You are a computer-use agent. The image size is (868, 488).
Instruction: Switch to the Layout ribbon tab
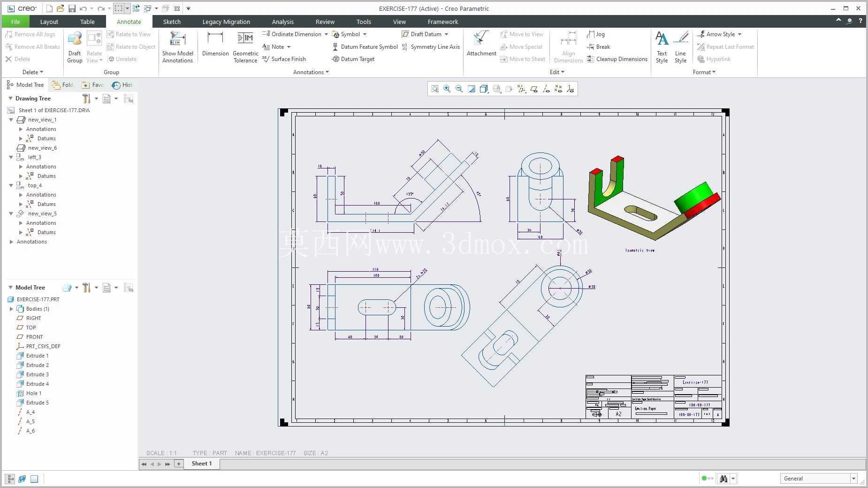[x=49, y=22]
